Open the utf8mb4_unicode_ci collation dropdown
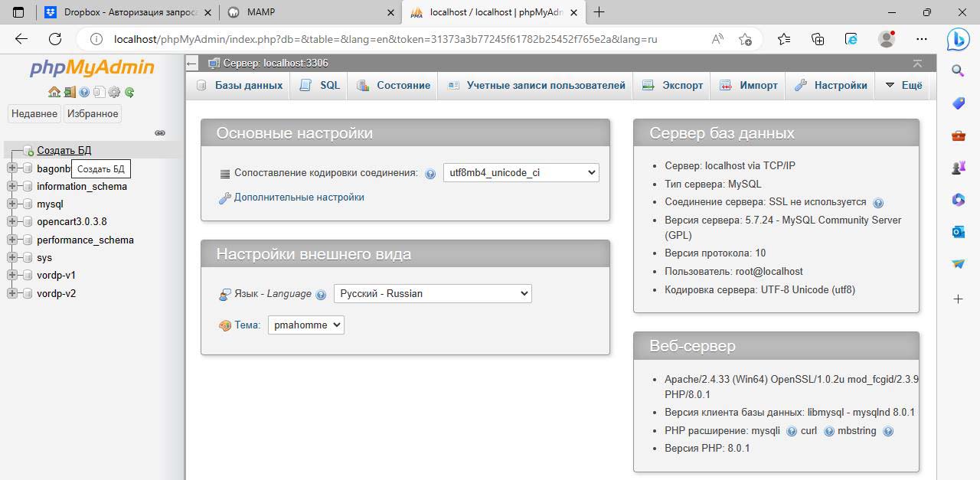 click(521, 173)
